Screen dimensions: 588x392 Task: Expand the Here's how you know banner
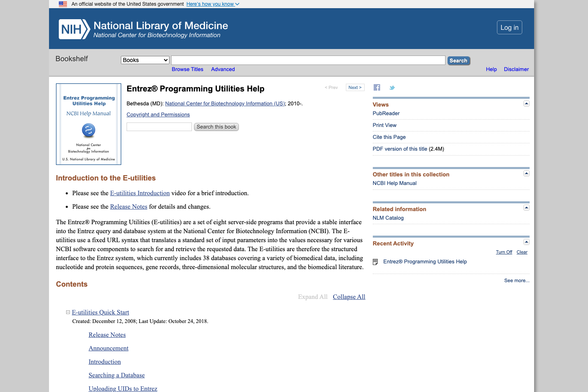click(x=212, y=4)
